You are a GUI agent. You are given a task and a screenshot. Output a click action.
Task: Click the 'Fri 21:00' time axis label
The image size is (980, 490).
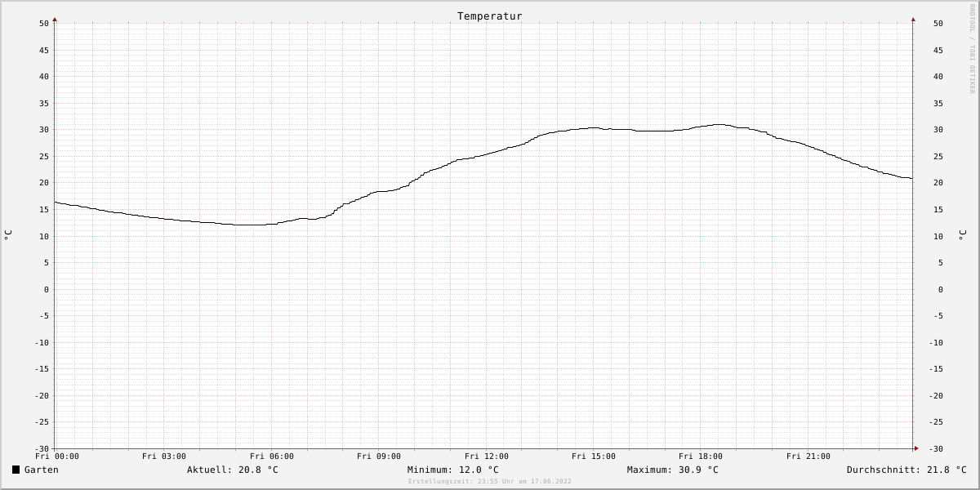[808, 457]
